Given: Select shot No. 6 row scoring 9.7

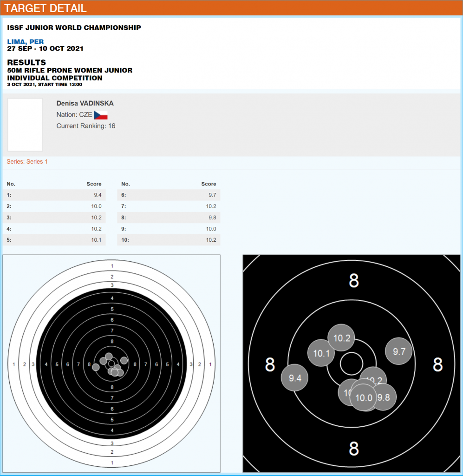Looking at the screenshot, I should point(169,195).
